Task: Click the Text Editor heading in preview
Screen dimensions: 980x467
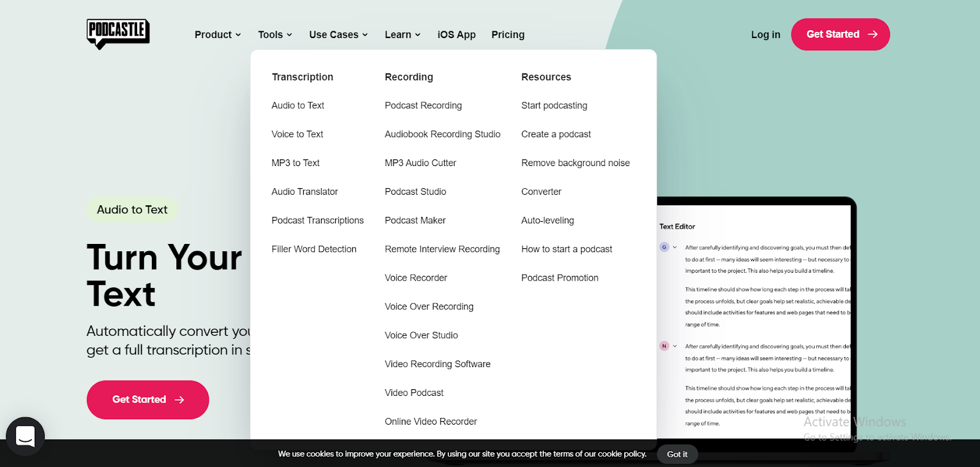Action: [677, 227]
